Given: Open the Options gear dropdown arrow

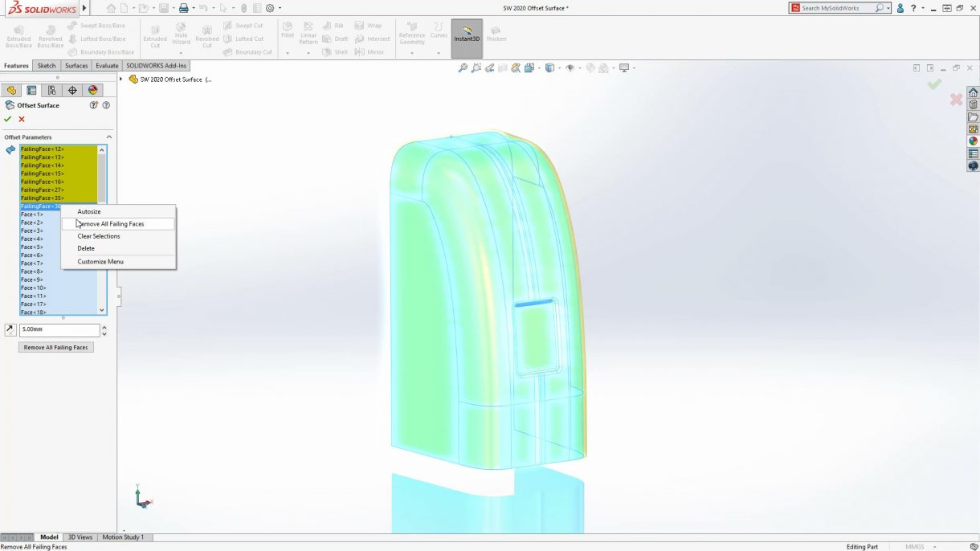Looking at the screenshot, I should tap(280, 8).
